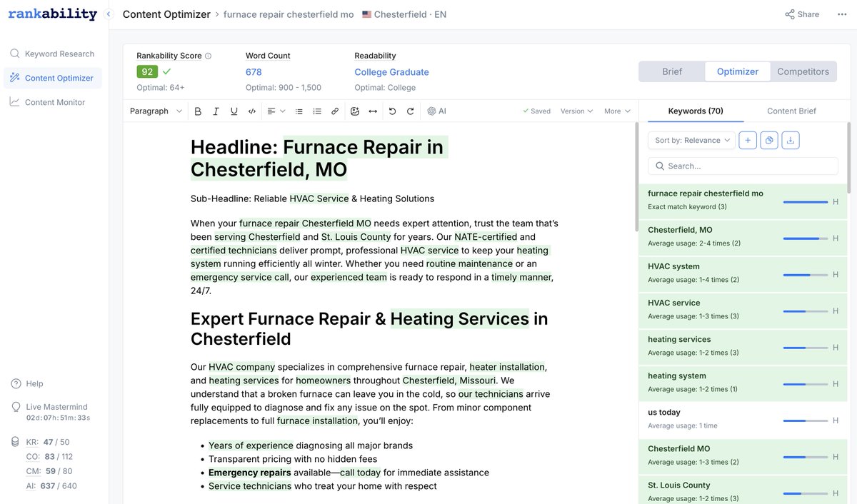Click the keyword Search field
Screen dimensions: 857x504
743,166
